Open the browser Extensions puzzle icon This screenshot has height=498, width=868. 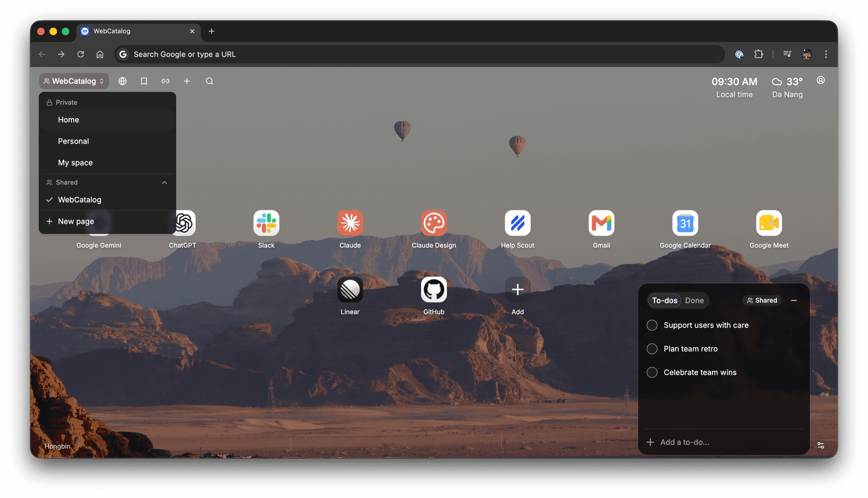(x=758, y=54)
